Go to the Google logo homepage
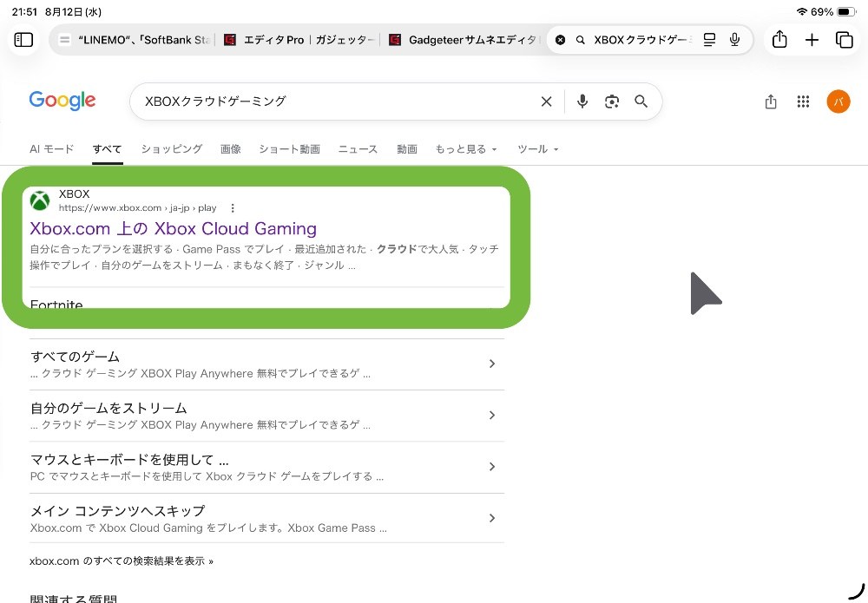This screenshot has height=603, width=868. coord(62,102)
